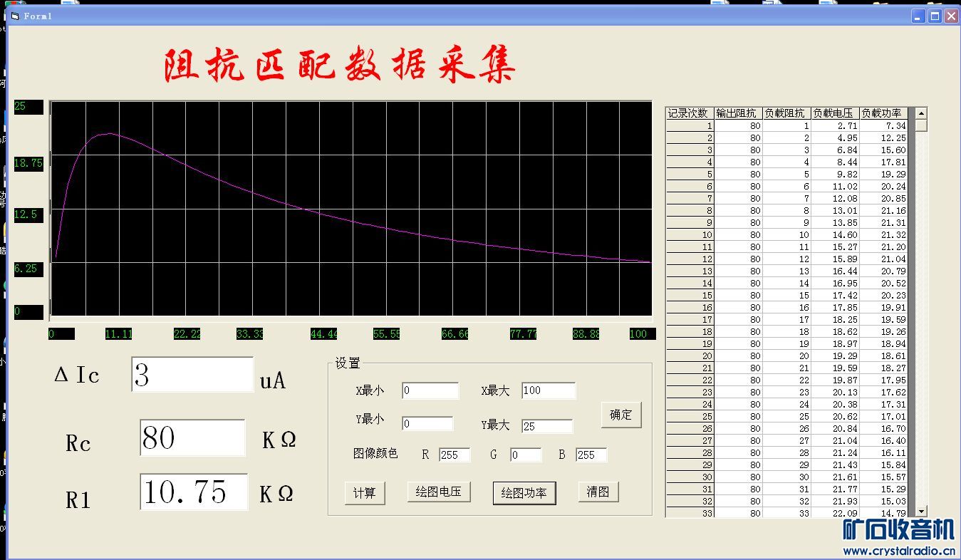Click the R color value field
The height and width of the screenshot is (560, 961).
(x=454, y=455)
